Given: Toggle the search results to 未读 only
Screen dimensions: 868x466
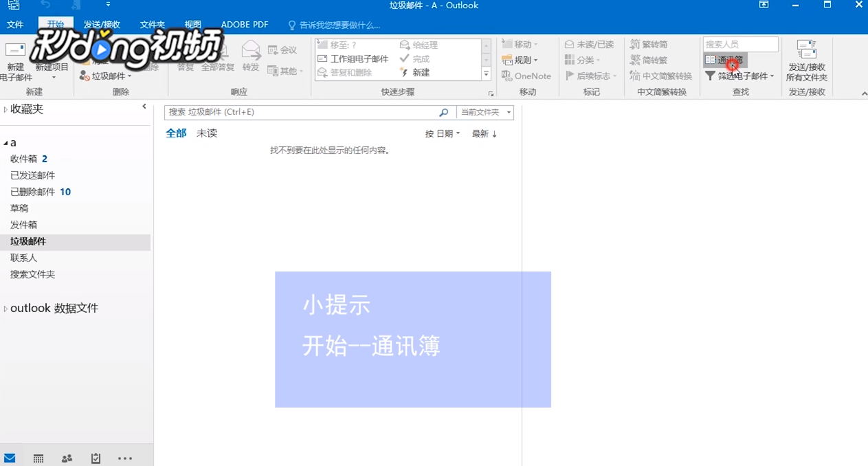Looking at the screenshot, I should click(x=206, y=133).
